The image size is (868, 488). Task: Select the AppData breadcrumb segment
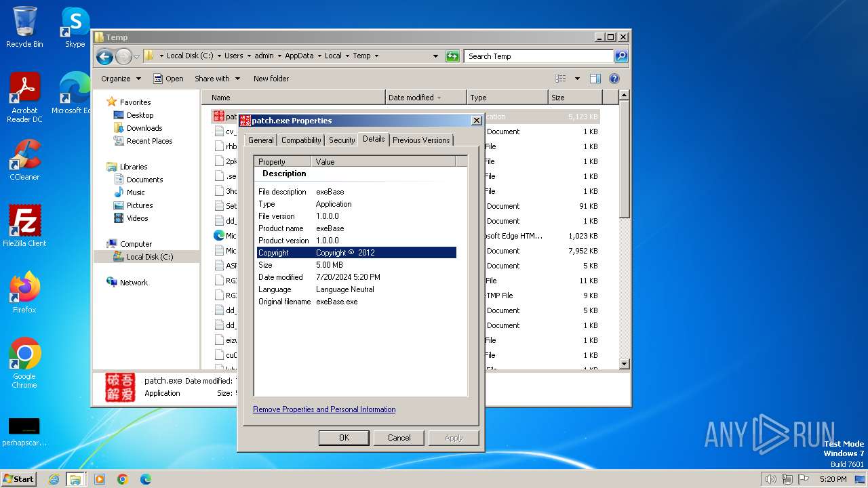pos(299,56)
